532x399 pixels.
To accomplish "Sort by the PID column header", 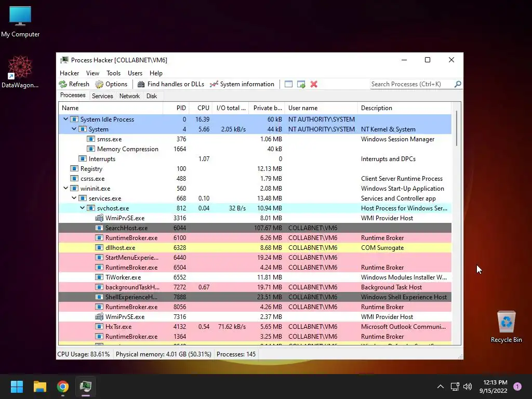I will [176, 108].
